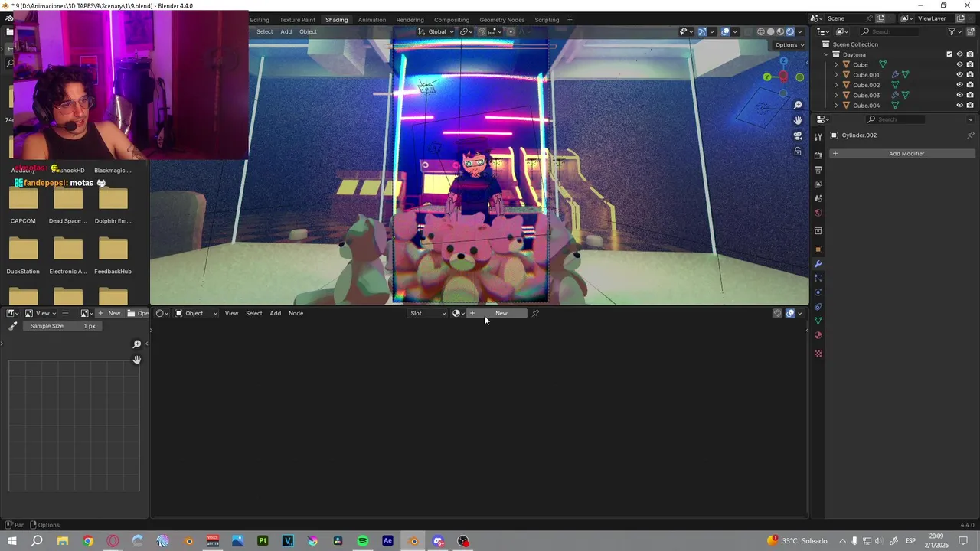Open the viewport Options dropdown
Screen dimensions: 980x551
[x=789, y=45]
